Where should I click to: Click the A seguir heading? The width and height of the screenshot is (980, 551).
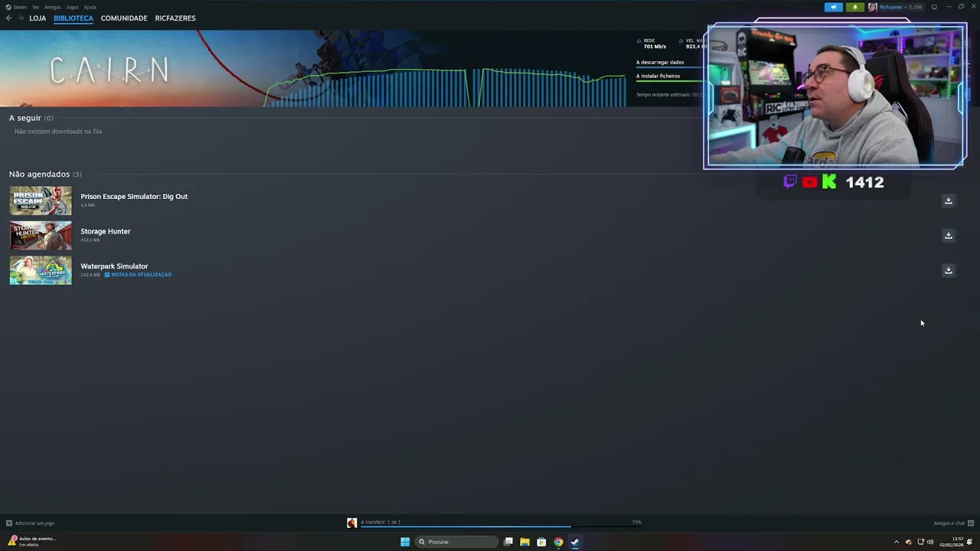[25, 118]
